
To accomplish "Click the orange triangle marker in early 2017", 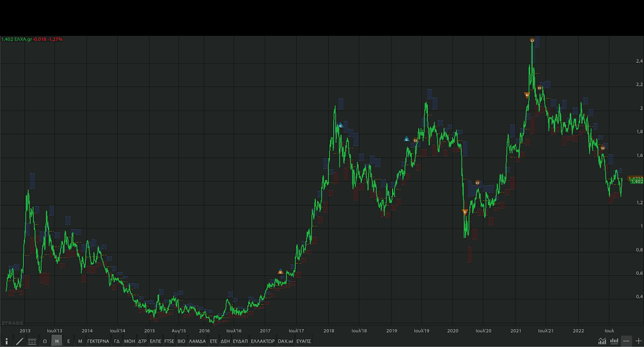I will [x=281, y=271].
